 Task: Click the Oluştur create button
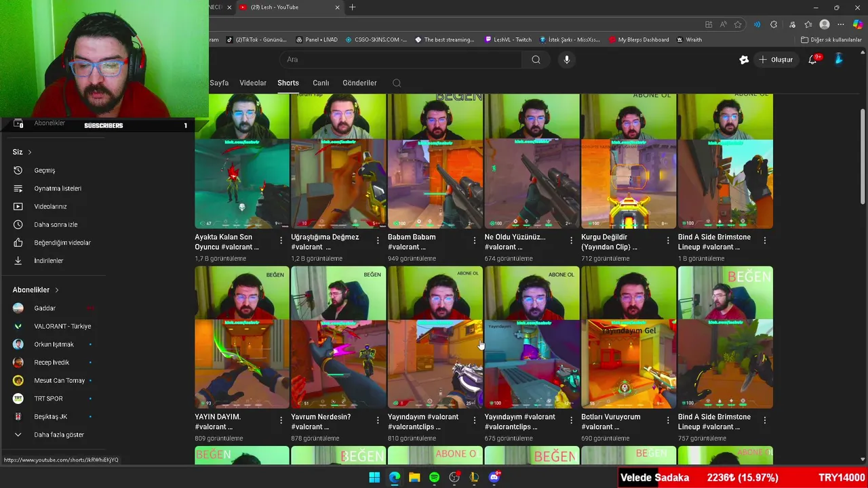(x=776, y=60)
